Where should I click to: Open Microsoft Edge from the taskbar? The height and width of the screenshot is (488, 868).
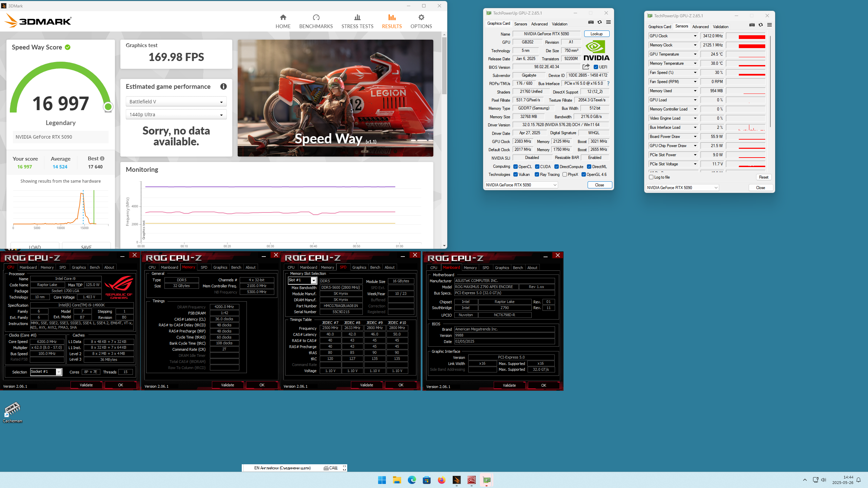(x=412, y=480)
